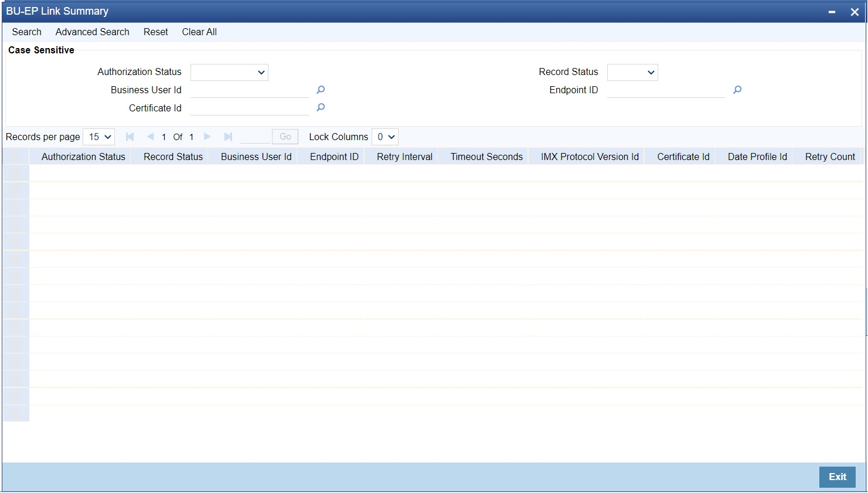The image size is (868, 493).
Task: Go to first page of records
Action: pyautogui.click(x=130, y=137)
